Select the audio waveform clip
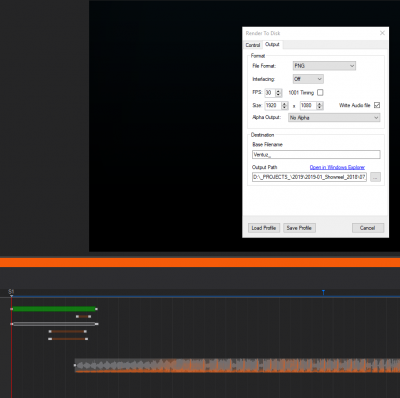 point(237,365)
